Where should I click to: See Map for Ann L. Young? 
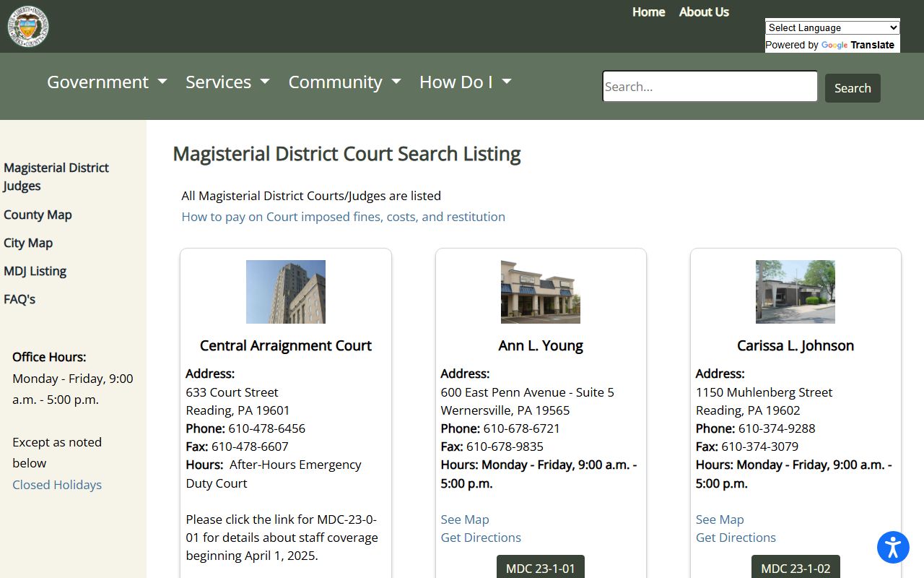[465, 519]
